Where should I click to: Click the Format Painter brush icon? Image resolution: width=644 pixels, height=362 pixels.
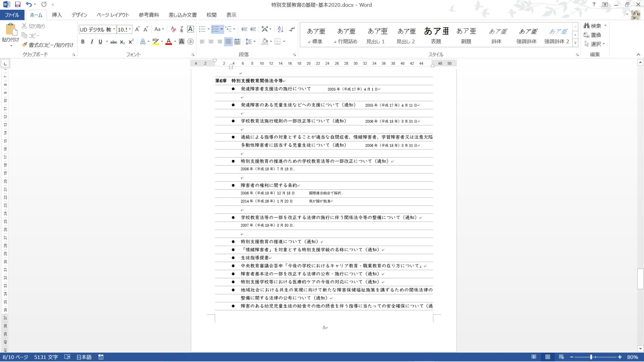pos(25,45)
